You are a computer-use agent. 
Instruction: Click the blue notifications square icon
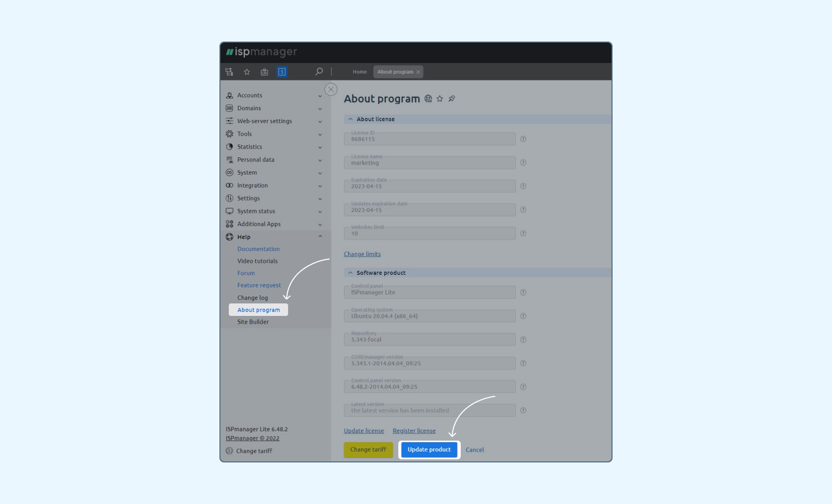click(x=282, y=72)
